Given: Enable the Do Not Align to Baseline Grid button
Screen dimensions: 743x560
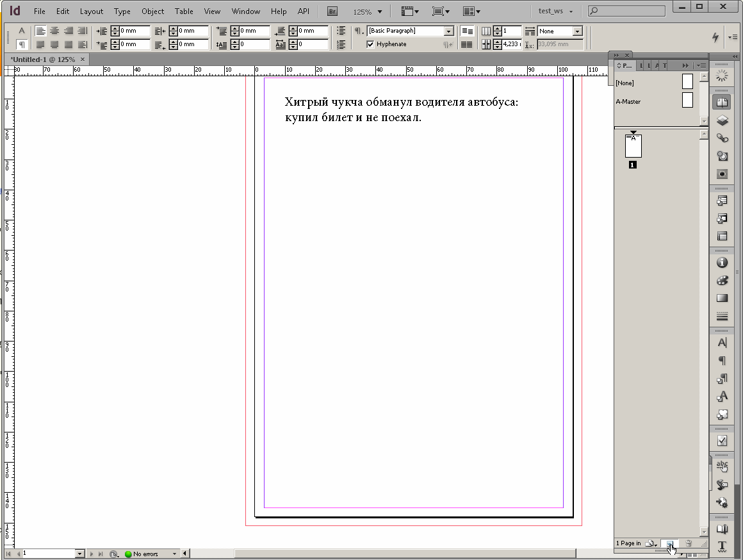Looking at the screenshot, I should click(467, 31).
